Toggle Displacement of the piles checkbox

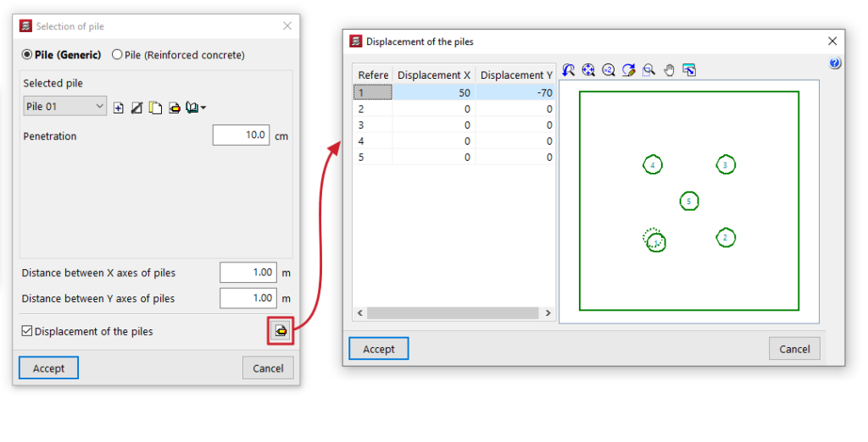pyautogui.click(x=26, y=331)
